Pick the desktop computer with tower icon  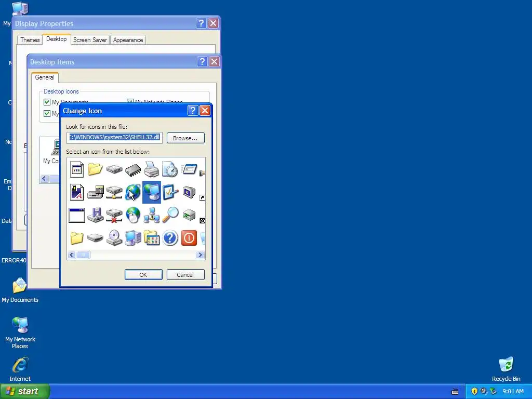click(133, 238)
